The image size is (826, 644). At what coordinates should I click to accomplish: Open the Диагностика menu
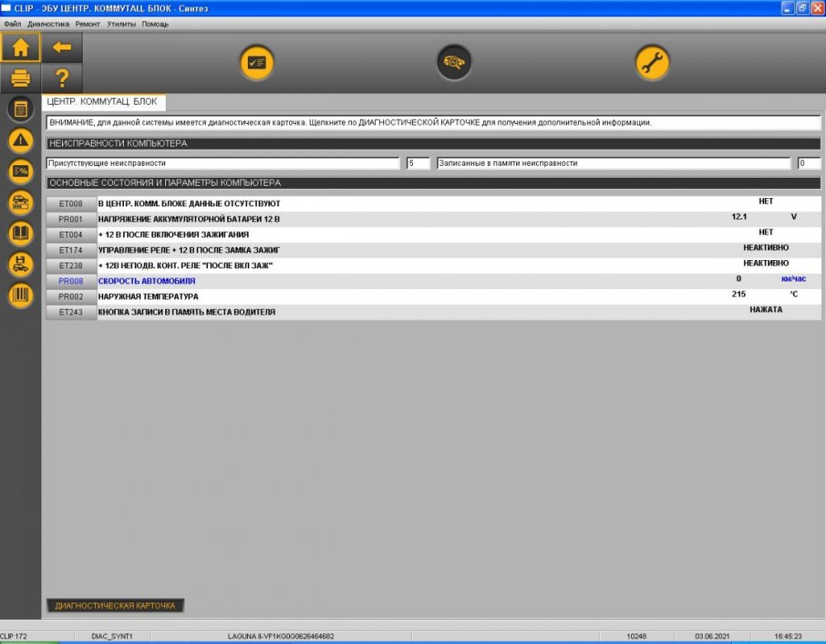click(x=48, y=24)
